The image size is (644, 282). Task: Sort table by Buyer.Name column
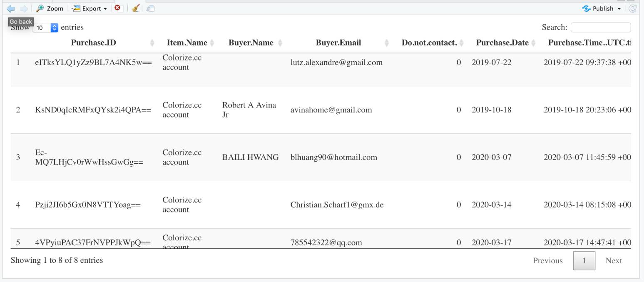251,42
